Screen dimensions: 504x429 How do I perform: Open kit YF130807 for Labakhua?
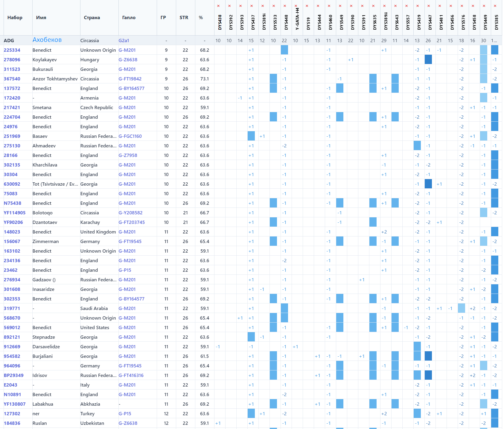tap(15, 404)
